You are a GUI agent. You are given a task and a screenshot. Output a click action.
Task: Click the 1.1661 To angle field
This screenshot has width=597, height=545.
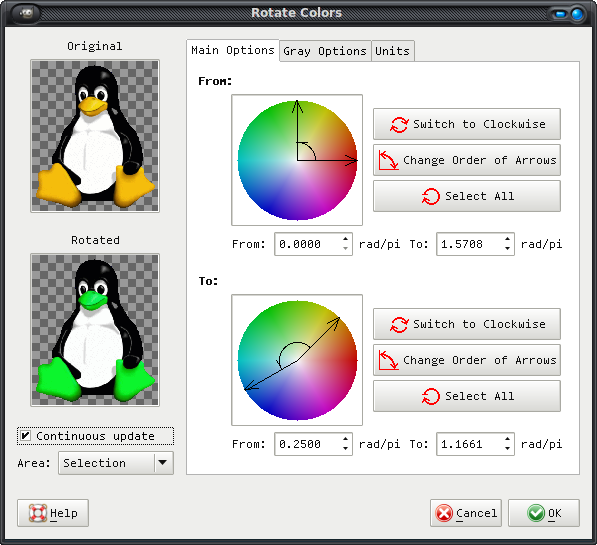pos(469,444)
